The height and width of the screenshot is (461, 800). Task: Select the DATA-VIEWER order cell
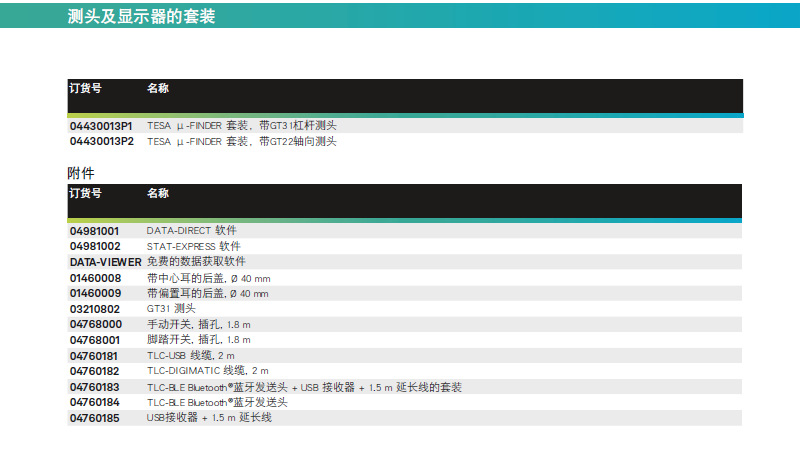tap(106, 262)
